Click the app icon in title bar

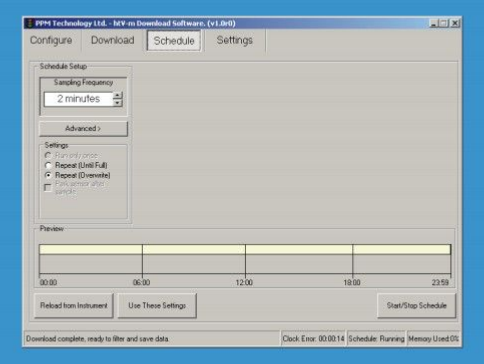[x=30, y=23]
